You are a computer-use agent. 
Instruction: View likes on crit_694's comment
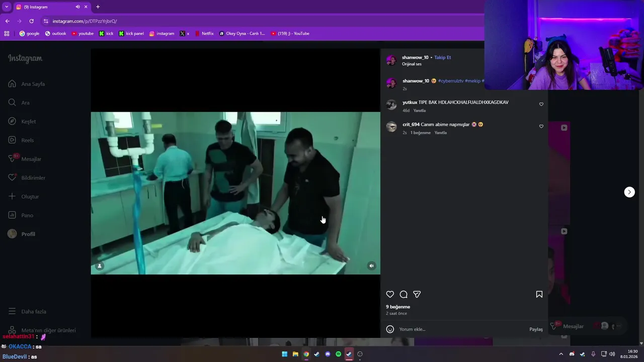click(x=421, y=133)
